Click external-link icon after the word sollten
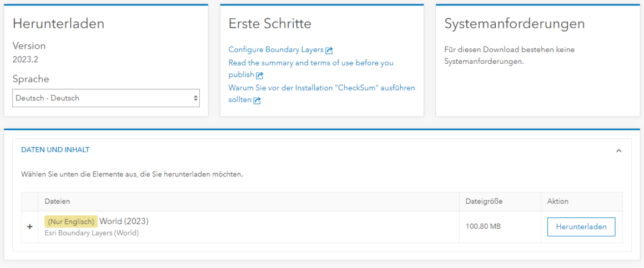644x268 pixels. 257,100
